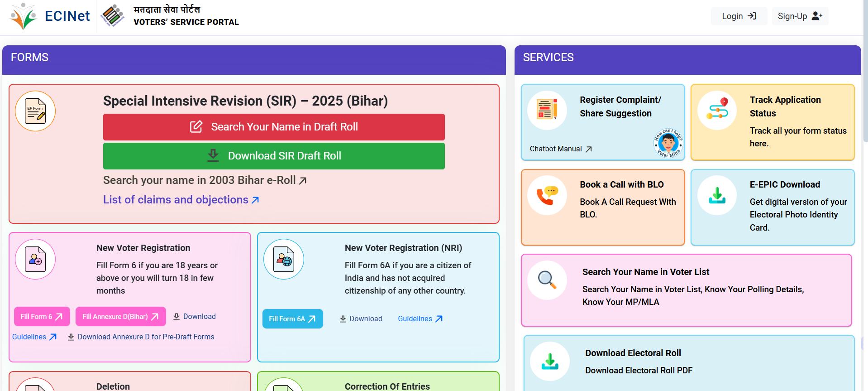Click the Fill Form 6 button
Viewport: 868px width, 391px height.
point(42,317)
